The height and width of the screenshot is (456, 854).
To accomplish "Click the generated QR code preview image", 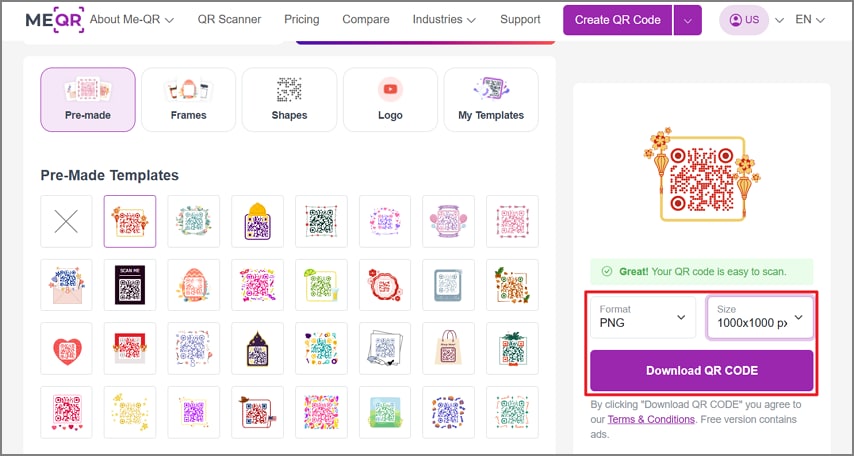I will click(702, 174).
